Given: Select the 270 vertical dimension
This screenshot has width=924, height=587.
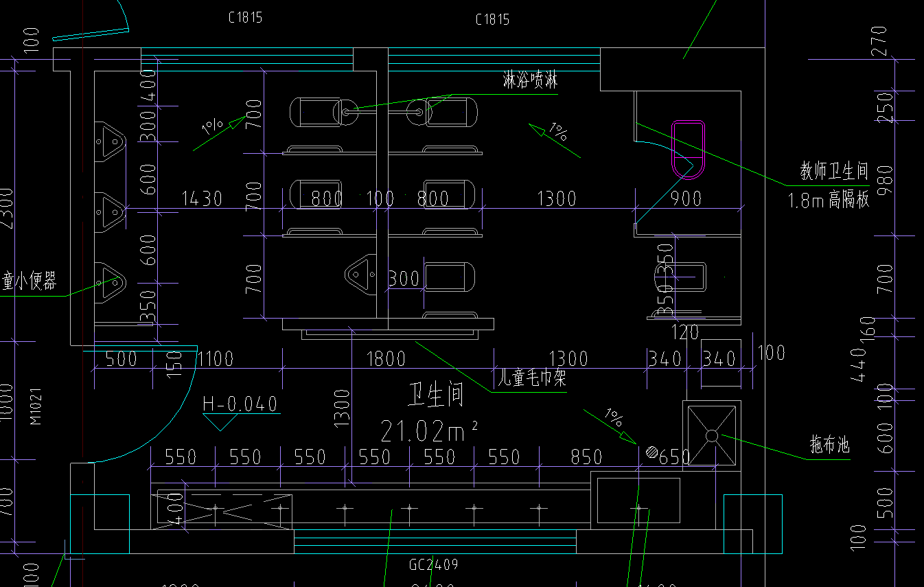Looking at the screenshot, I should click(x=879, y=41).
